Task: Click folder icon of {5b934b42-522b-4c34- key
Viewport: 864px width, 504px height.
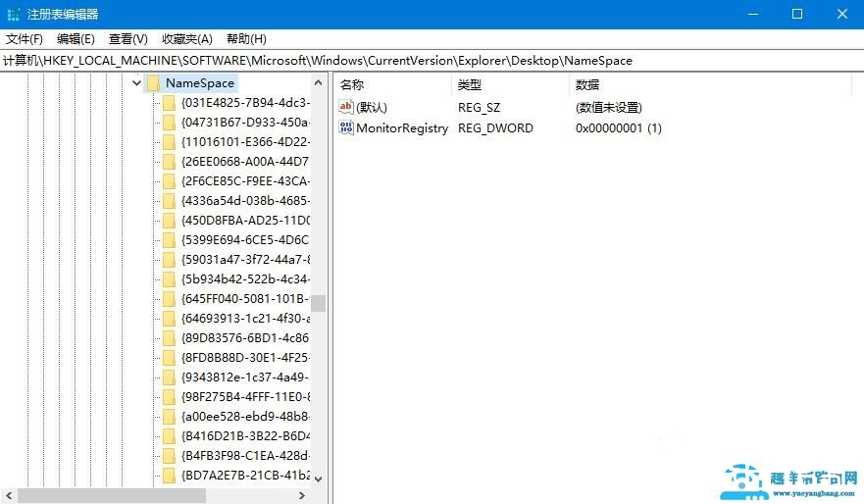Action: click(x=169, y=279)
